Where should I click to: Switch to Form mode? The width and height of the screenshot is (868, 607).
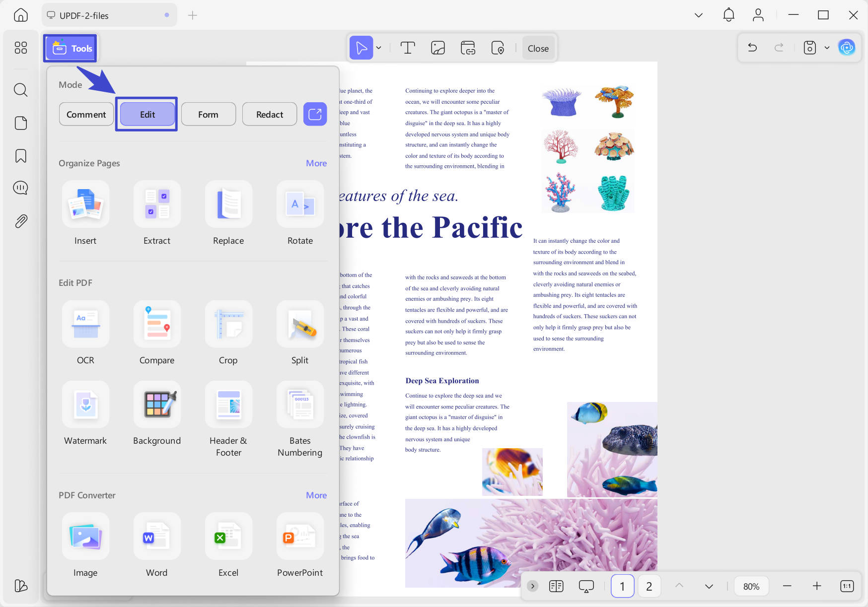(x=208, y=114)
